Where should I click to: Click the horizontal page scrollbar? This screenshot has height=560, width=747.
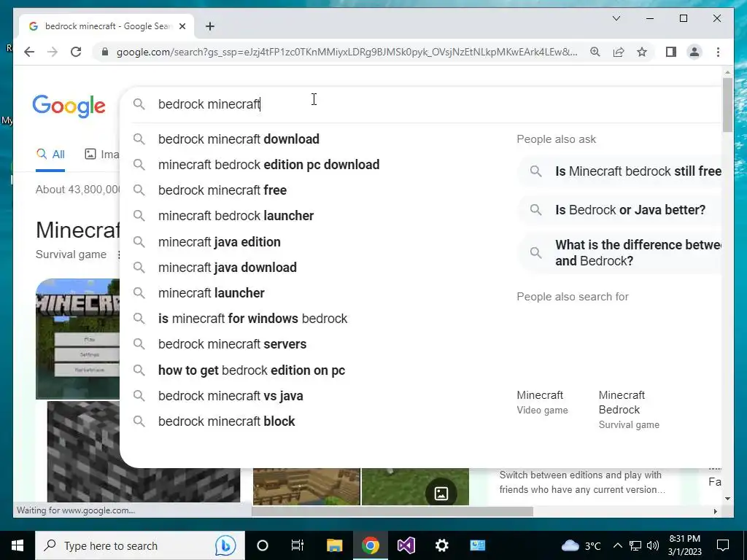click(x=392, y=511)
